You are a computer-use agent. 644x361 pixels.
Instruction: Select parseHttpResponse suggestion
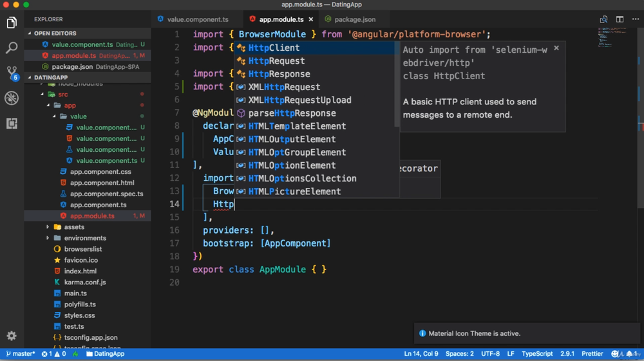(x=315, y=113)
